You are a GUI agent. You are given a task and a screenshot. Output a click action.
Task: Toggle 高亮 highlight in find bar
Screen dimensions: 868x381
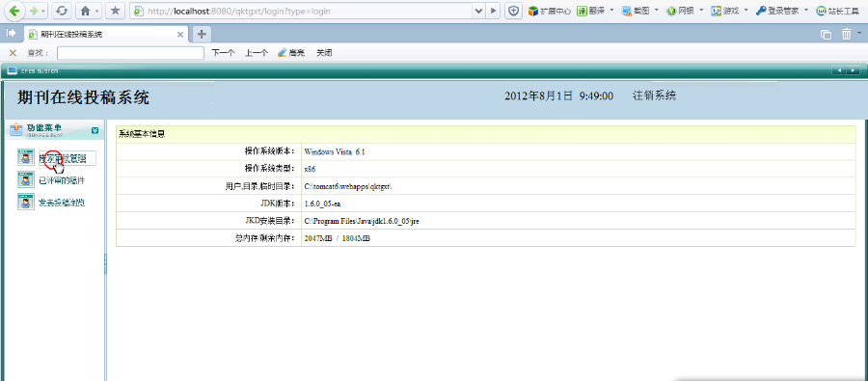tap(291, 53)
